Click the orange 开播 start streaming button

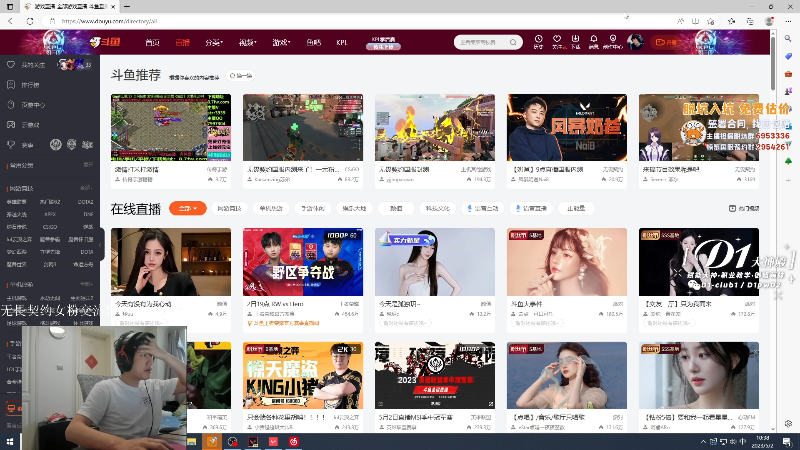666,42
